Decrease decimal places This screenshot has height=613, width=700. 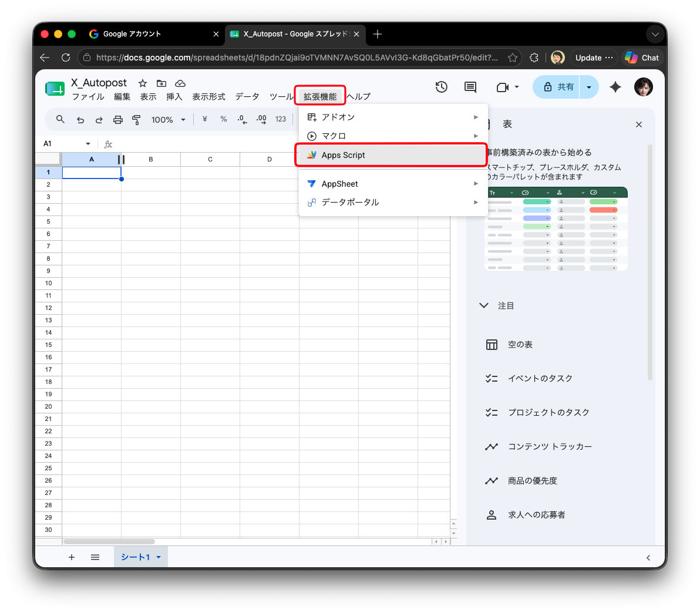click(x=242, y=119)
